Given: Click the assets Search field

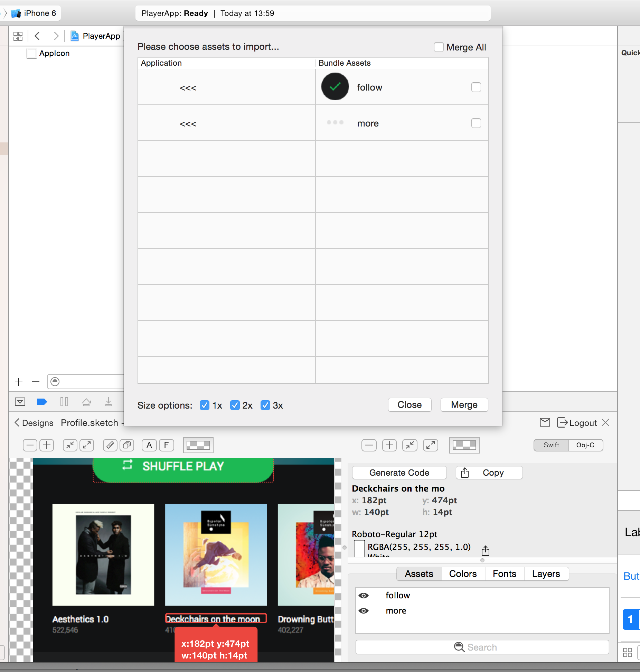Looking at the screenshot, I should click(482, 647).
